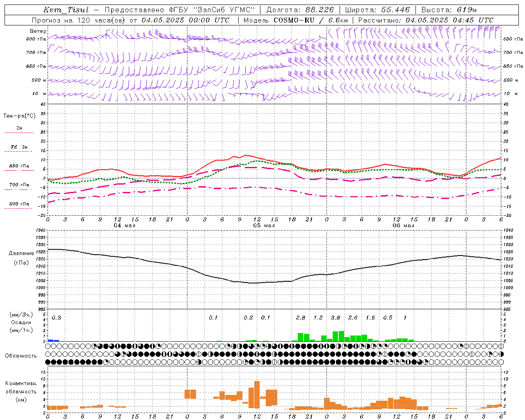This screenshot has height=420, width=525.
Task: Select the text Предоставлено ФГБУ "ЗапСиб УГМС"
Action: (x=180, y=10)
